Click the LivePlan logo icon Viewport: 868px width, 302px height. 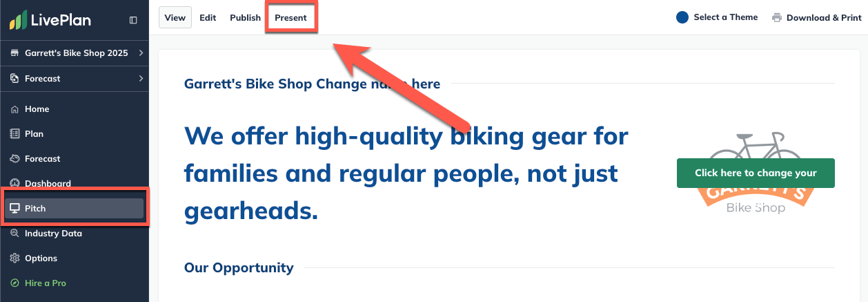click(18, 20)
